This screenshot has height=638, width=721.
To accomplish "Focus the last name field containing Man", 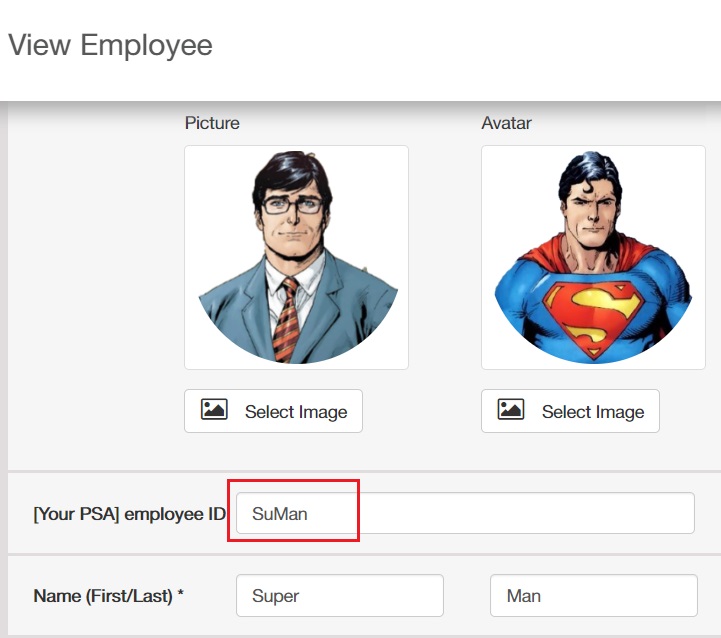I will 594,595.
